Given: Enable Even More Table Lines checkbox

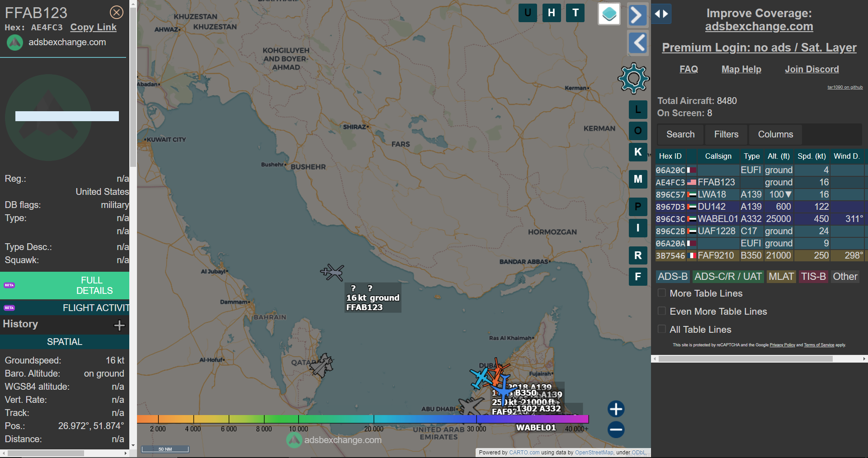Looking at the screenshot, I should [662, 311].
